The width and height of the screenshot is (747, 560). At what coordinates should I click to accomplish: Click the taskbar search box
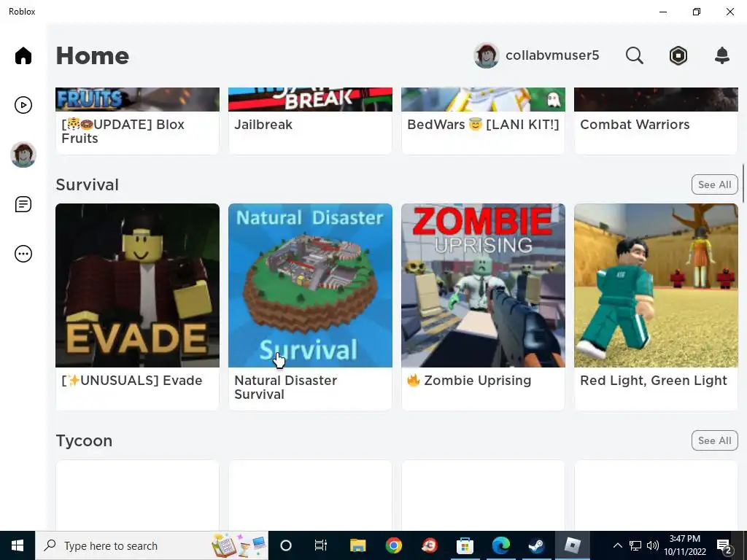[152, 545]
